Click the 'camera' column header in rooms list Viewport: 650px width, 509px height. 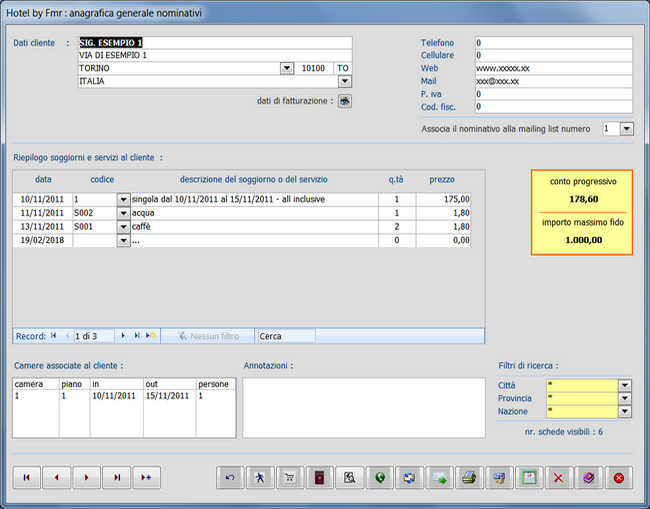click(36, 384)
